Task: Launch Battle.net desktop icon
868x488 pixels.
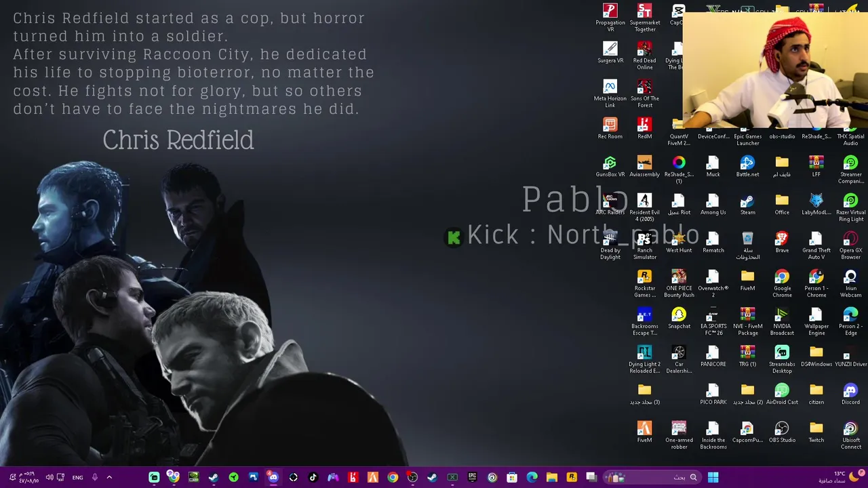Action: coord(747,166)
